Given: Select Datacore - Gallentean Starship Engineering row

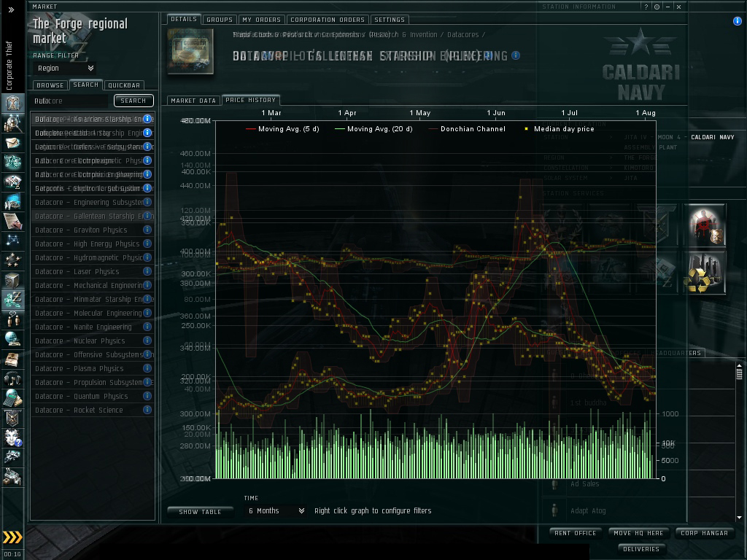Looking at the screenshot, I should (x=93, y=216).
